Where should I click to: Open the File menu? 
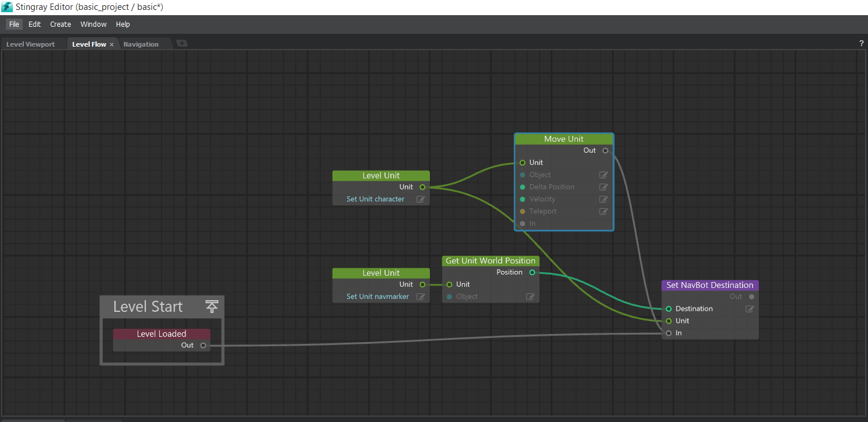[x=13, y=24]
